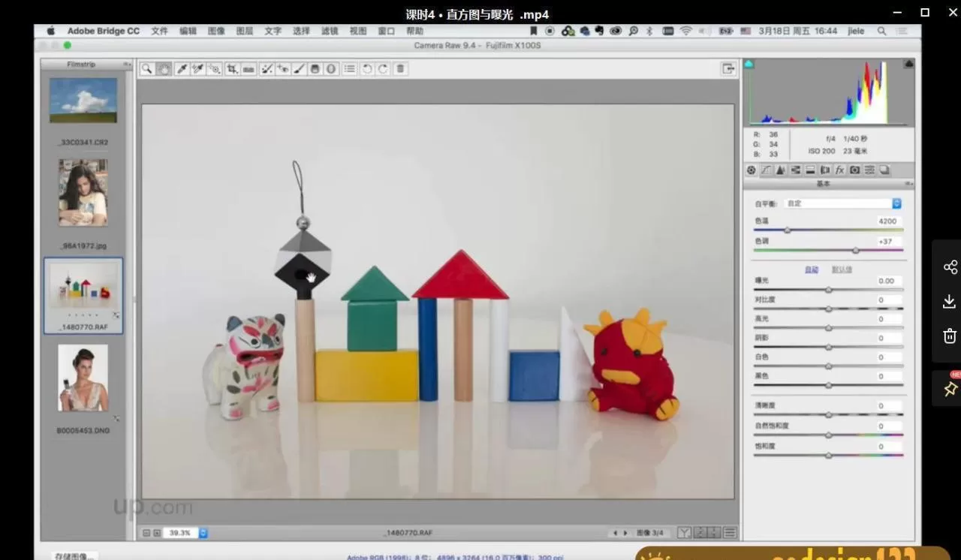
Task: Rotate image counterclockwise
Action: [x=367, y=69]
